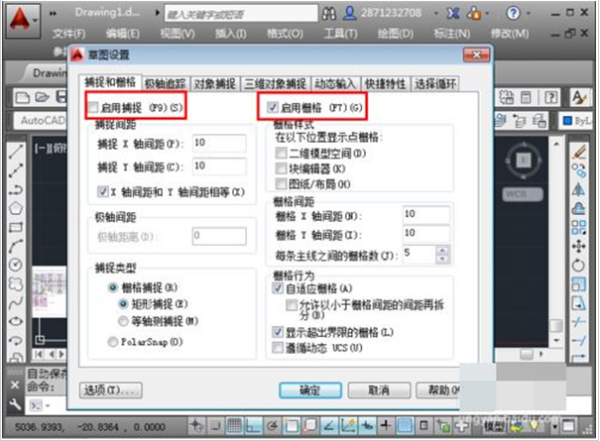
Task: Toggle X and Y spacing equal checkbox
Action: click(103, 191)
